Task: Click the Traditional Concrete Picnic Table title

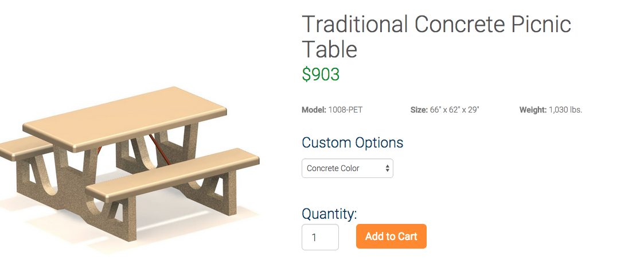Action: coord(436,36)
